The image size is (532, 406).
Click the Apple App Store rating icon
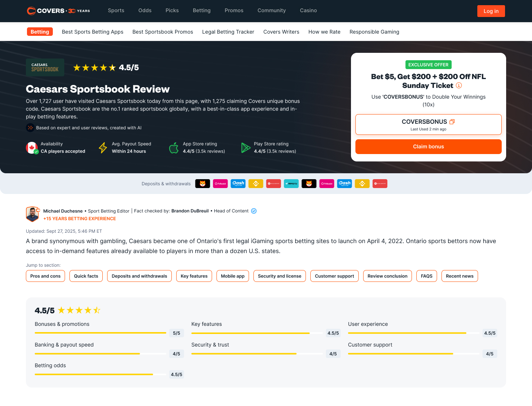[x=174, y=148]
